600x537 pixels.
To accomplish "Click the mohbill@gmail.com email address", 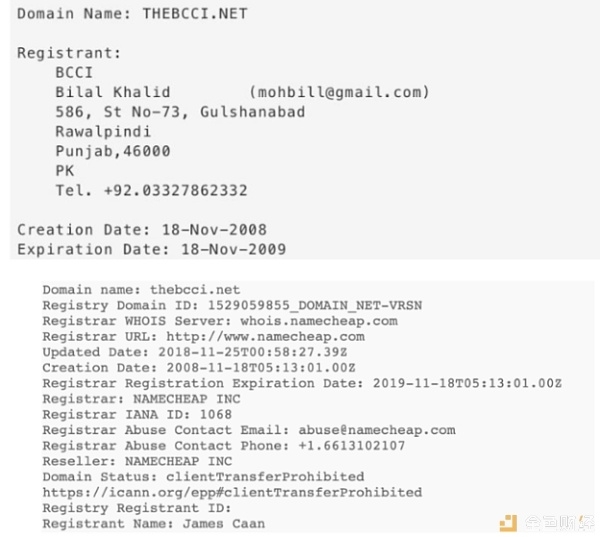I will pos(339,92).
